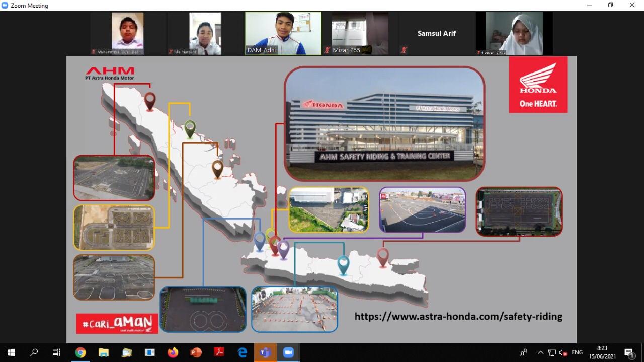Open File Explorer from the taskbar
The width and height of the screenshot is (644, 362).
click(x=104, y=352)
